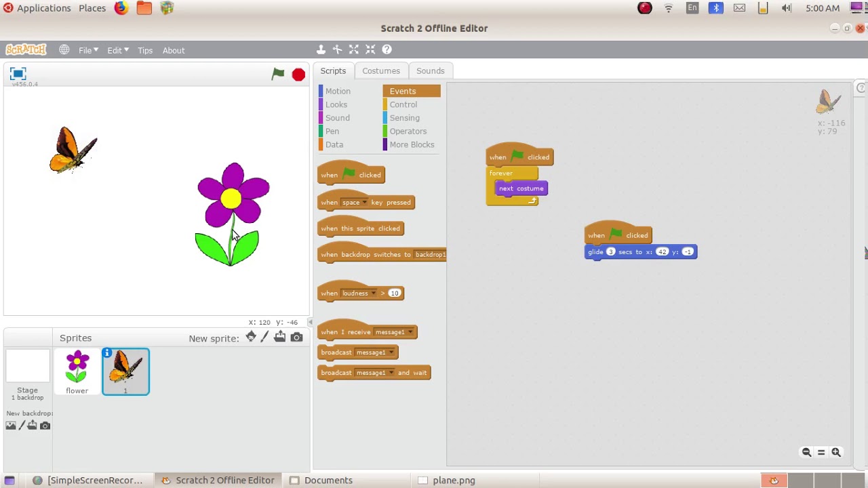868x488 pixels.
Task: Select the Grow sprite tool
Action: pos(354,49)
